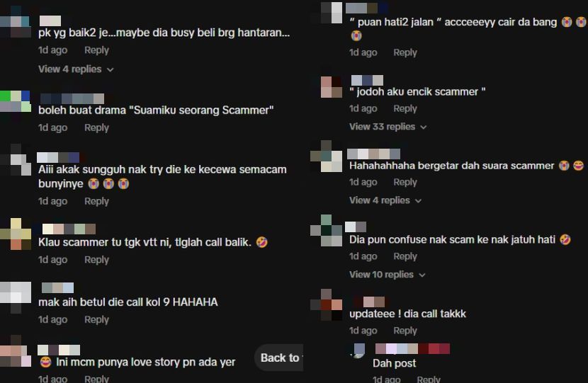The image size is (588, 383).
Task: Click avatar next to 'mak aih betul' comment
Action: point(16,297)
